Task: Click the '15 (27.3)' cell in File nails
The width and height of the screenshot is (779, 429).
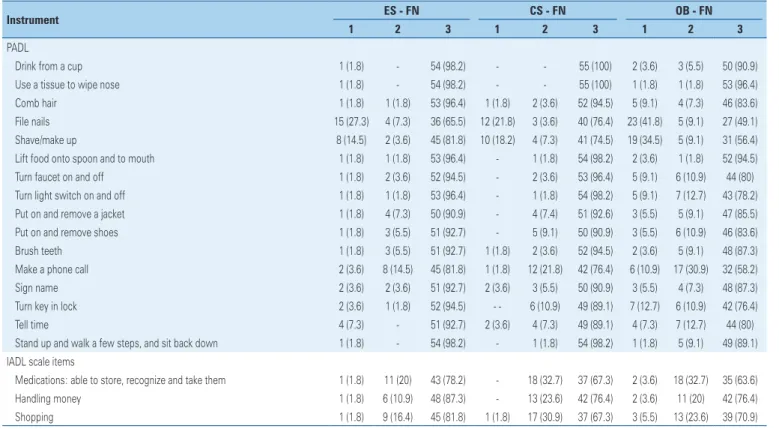Action: [x=351, y=122]
